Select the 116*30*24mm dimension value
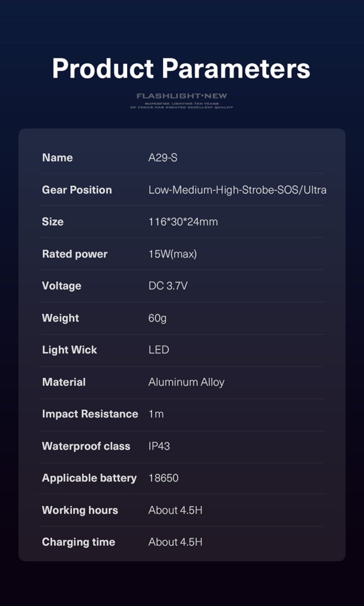Image resolution: width=364 pixels, height=606 pixels. (x=183, y=222)
